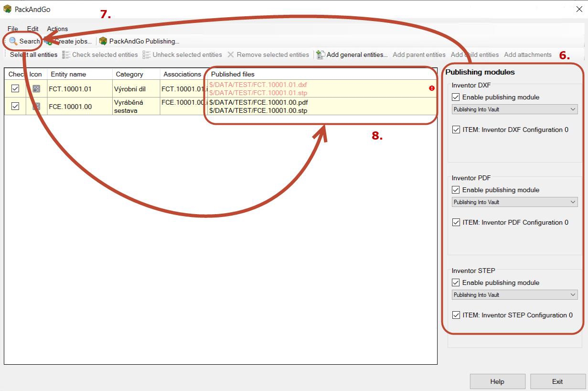Click the Add general entities icon
This screenshot has width=588, height=391.
(x=321, y=55)
